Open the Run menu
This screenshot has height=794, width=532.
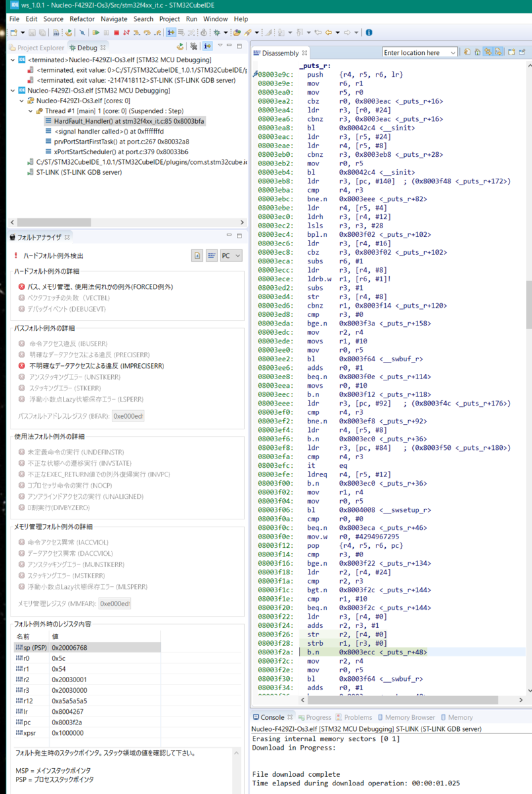(x=191, y=19)
